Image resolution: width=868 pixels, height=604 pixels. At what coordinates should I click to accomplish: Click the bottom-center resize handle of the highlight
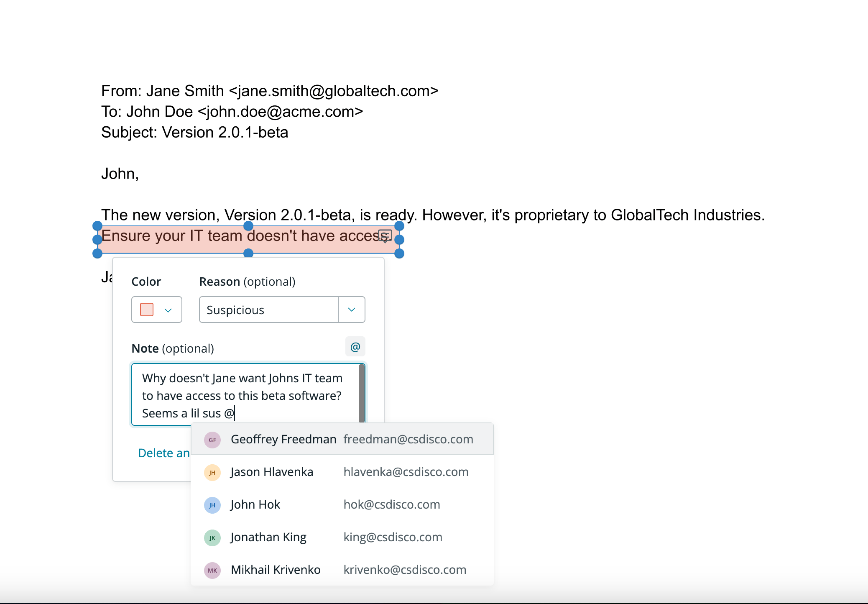click(249, 253)
